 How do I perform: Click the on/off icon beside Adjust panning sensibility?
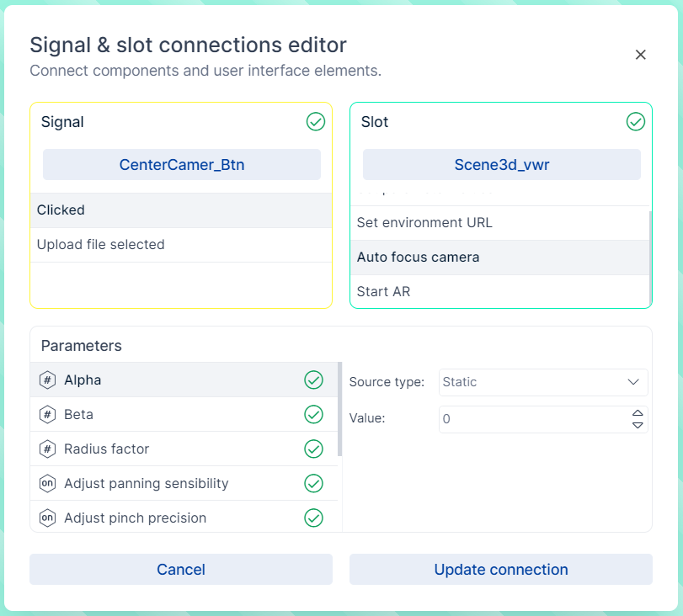(x=47, y=484)
